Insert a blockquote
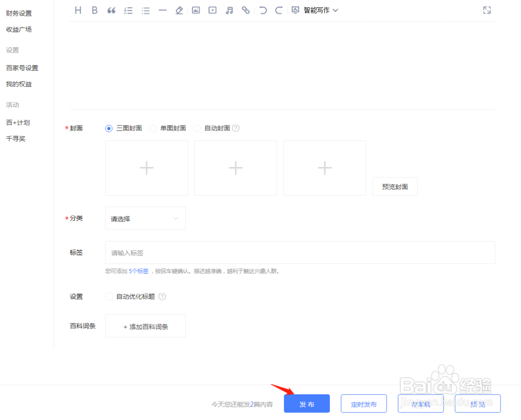 pyautogui.click(x=111, y=10)
